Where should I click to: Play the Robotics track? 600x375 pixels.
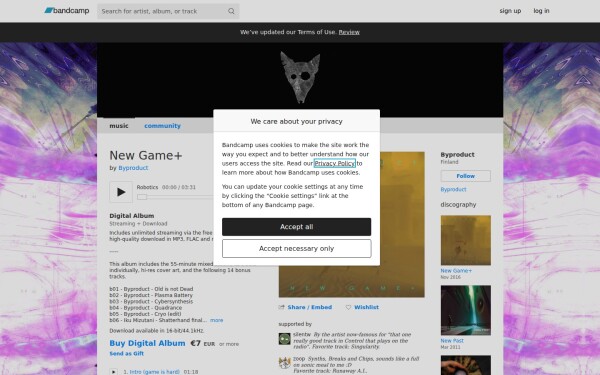tap(121, 192)
